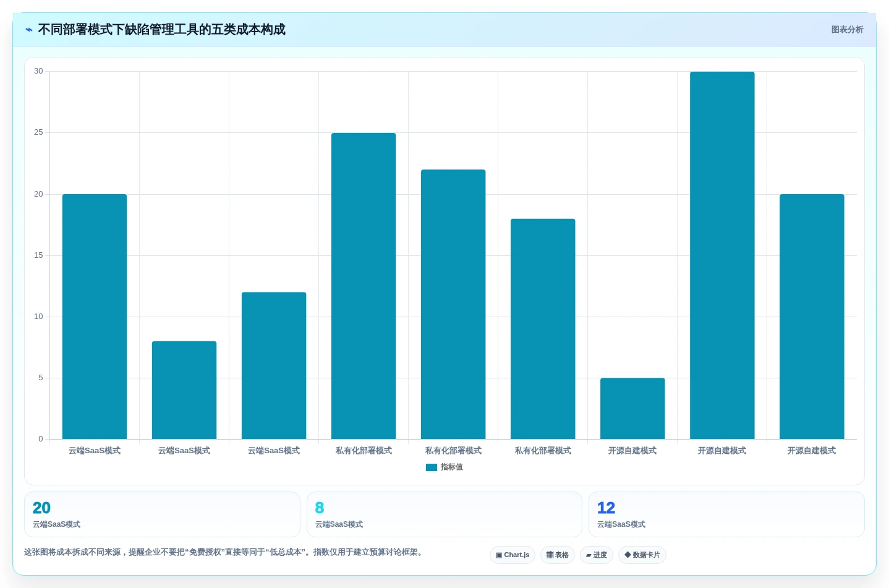The height and width of the screenshot is (588, 889).
Task: Click the tallest bar with value 30
Action: pyautogui.click(x=722, y=255)
